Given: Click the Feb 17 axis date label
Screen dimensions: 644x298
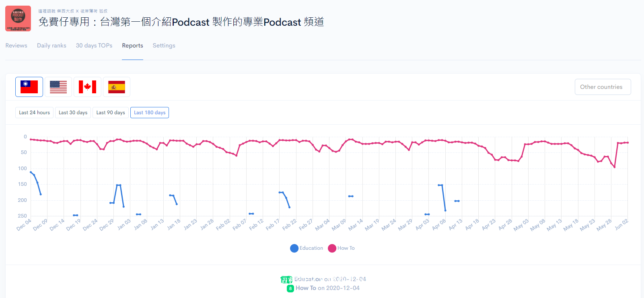Looking at the screenshot, I should tap(273, 224).
